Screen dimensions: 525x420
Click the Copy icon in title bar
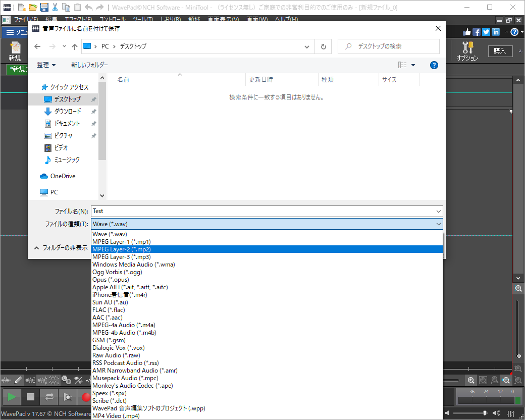66,7
